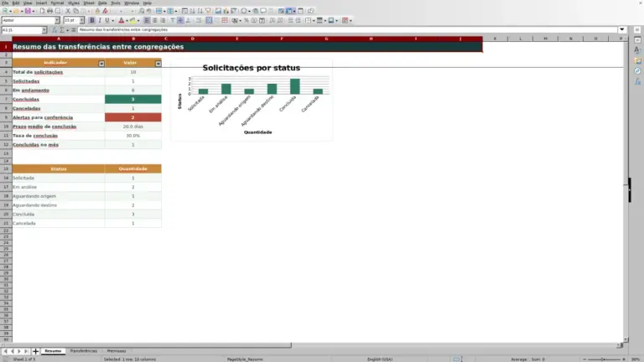The image size is (644, 362).
Task: Click the row 16 header
Action: 6,178
